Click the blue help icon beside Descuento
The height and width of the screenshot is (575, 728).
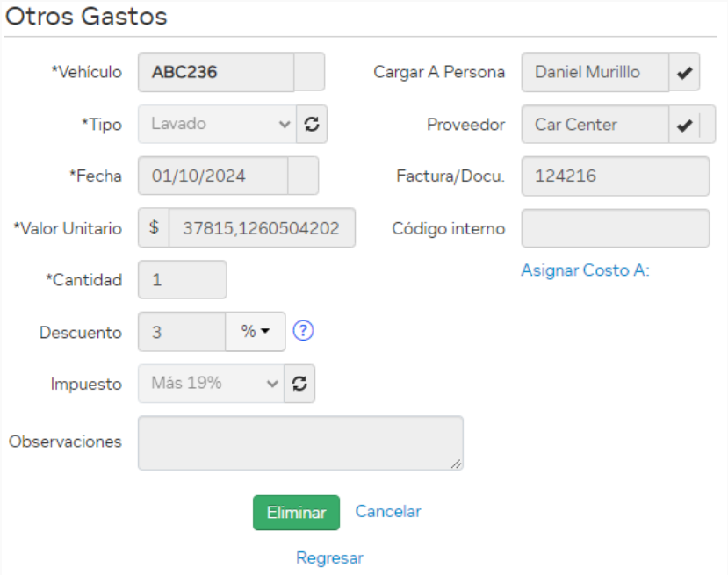[x=304, y=331]
